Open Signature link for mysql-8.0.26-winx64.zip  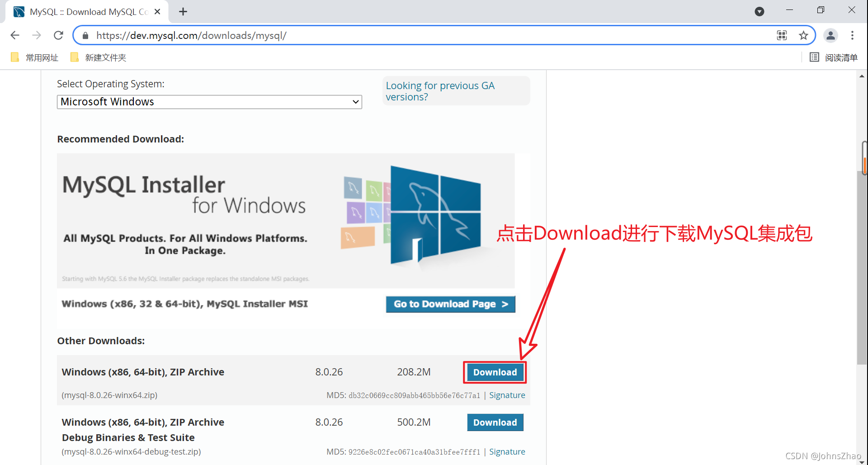click(507, 395)
